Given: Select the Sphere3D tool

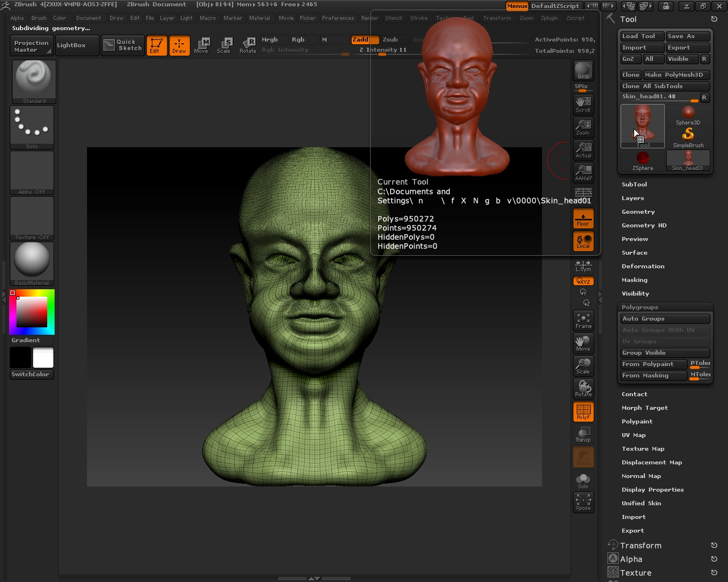Looking at the screenshot, I should point(688,115).
